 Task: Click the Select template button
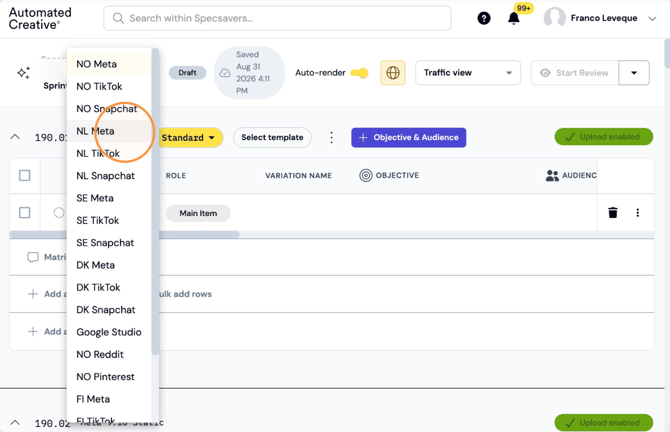pos(272,138)
